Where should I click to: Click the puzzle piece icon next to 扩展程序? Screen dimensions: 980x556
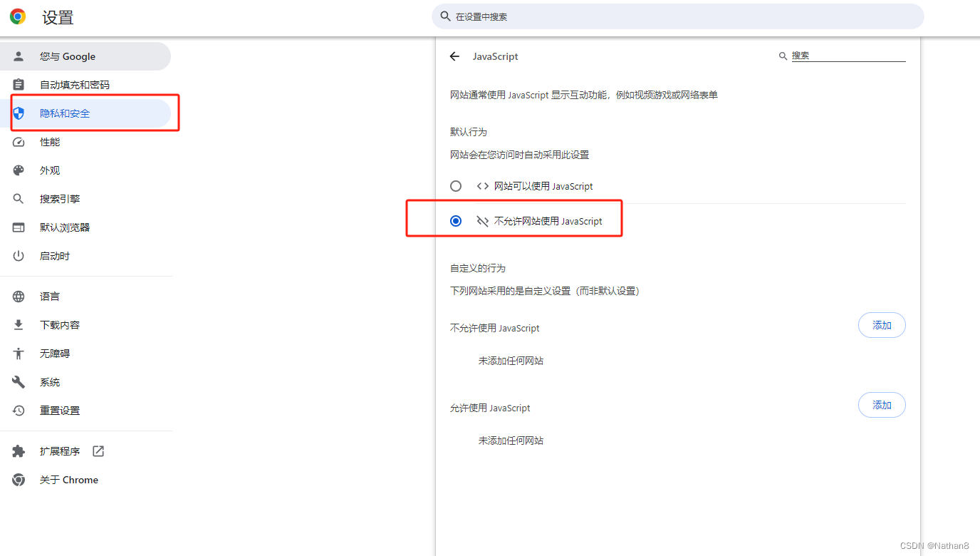(x=19, y=451)
